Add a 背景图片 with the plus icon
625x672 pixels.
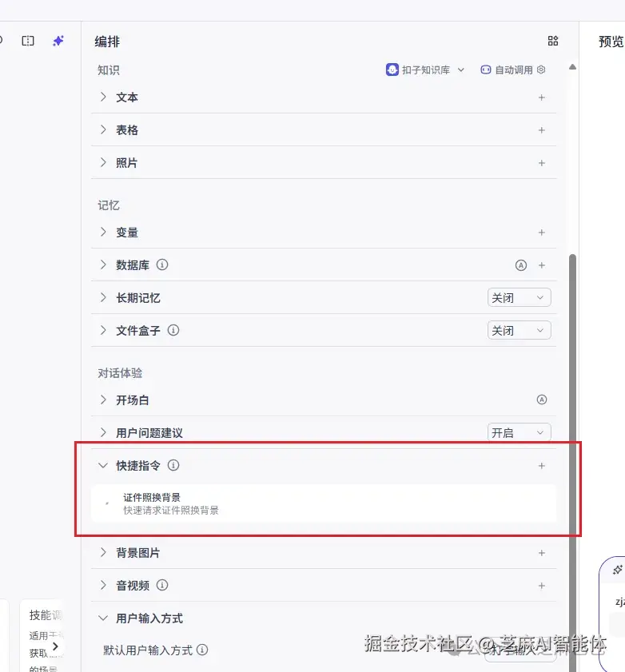point(541,553)
